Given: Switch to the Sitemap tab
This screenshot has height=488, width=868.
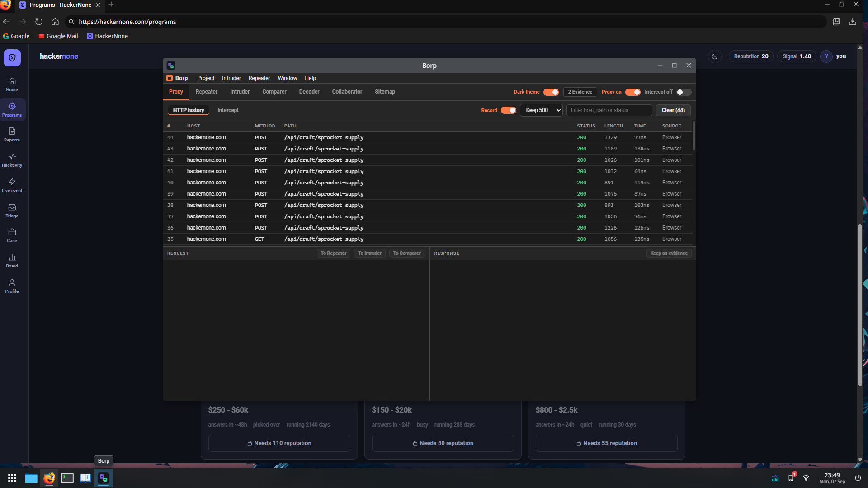Looking at the screenshot, I should (385, 92).
